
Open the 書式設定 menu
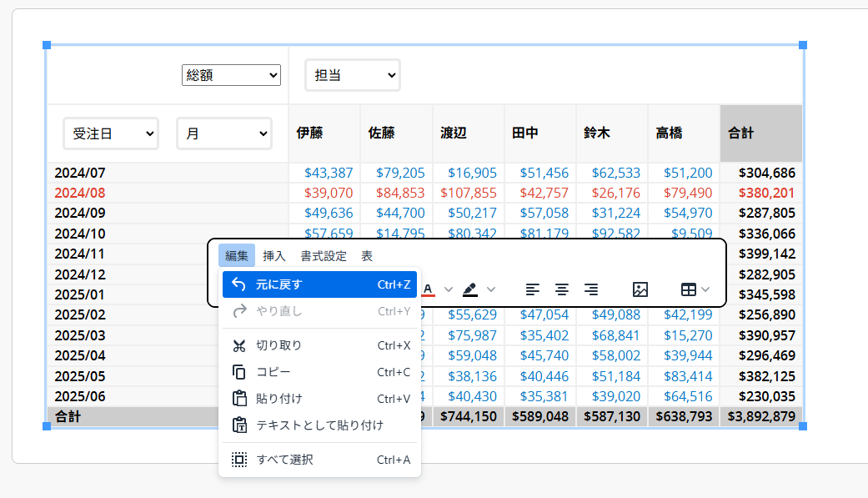(x=324, y=256)
